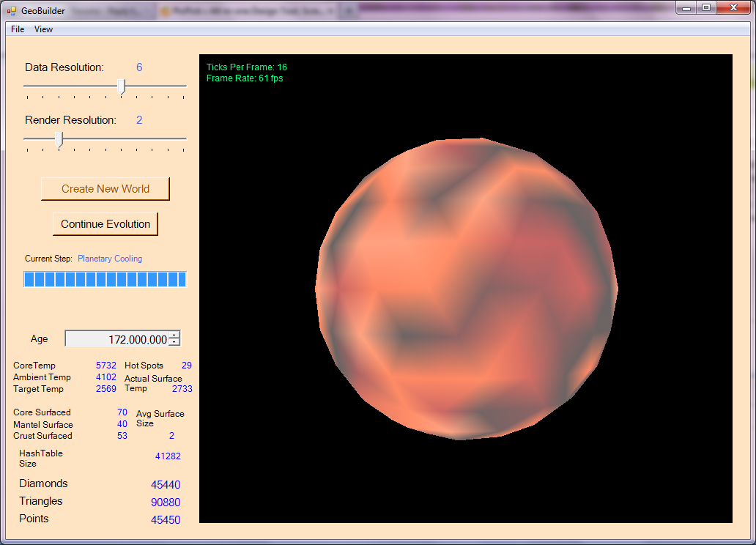
Task: Click the 'Current Step:' label
Action: [48, 259]
